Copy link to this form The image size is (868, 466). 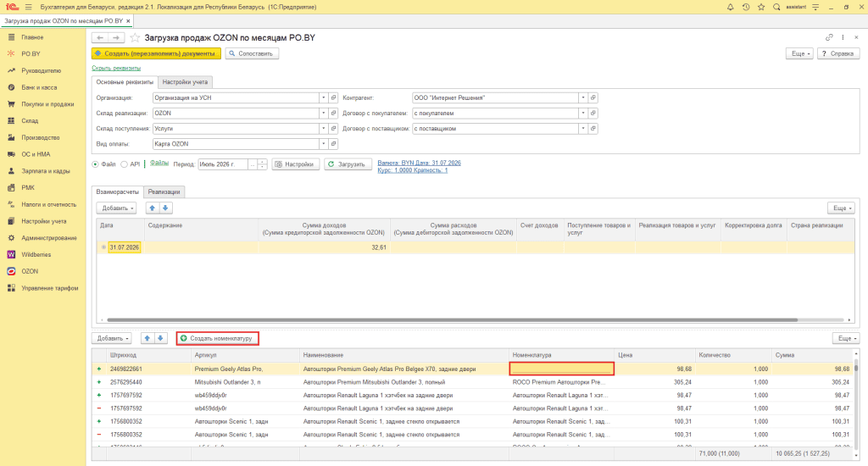[x=829, y=37]
